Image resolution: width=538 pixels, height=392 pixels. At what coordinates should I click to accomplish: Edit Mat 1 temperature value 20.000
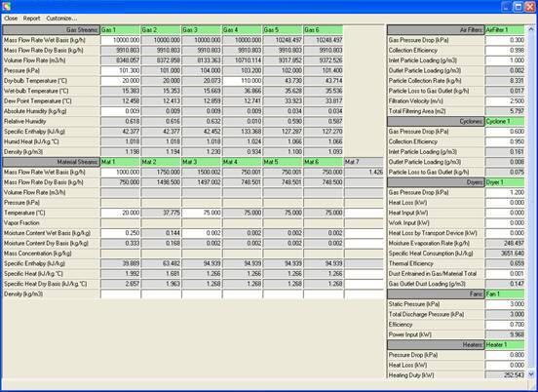coord(121,213)
